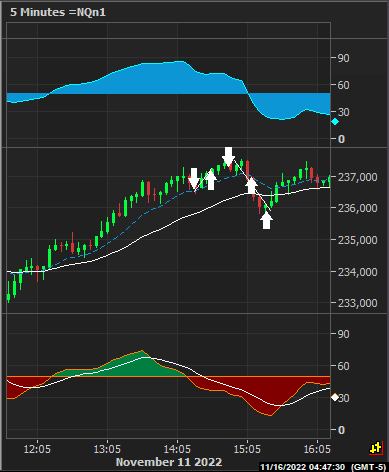Click the 235,000 price axis label

358,240
